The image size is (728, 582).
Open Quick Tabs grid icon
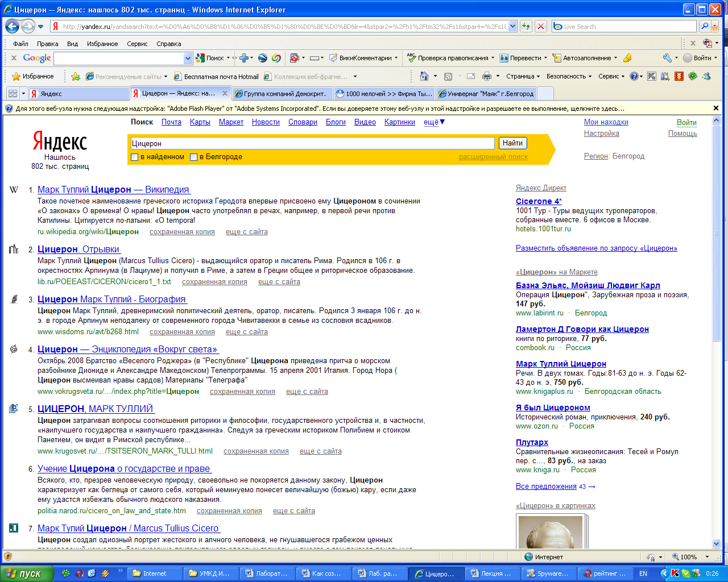pos(13,94)
